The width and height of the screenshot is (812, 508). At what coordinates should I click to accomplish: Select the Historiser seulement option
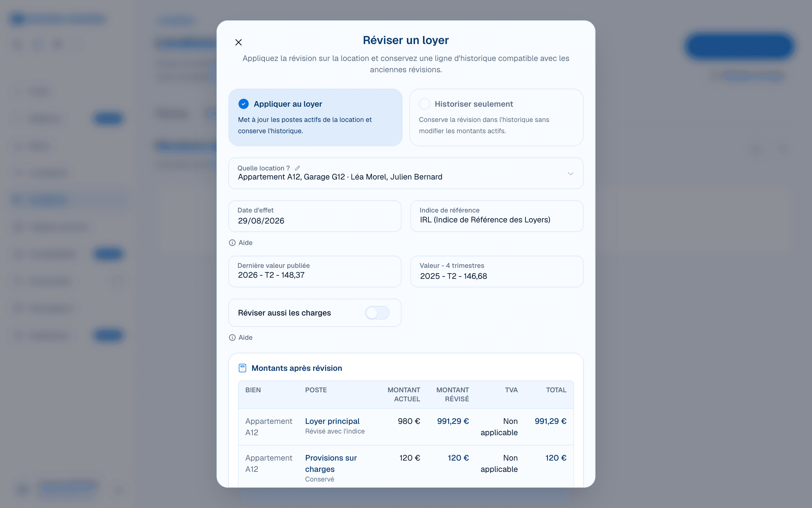pyautogui.click(x=496, y=117)
